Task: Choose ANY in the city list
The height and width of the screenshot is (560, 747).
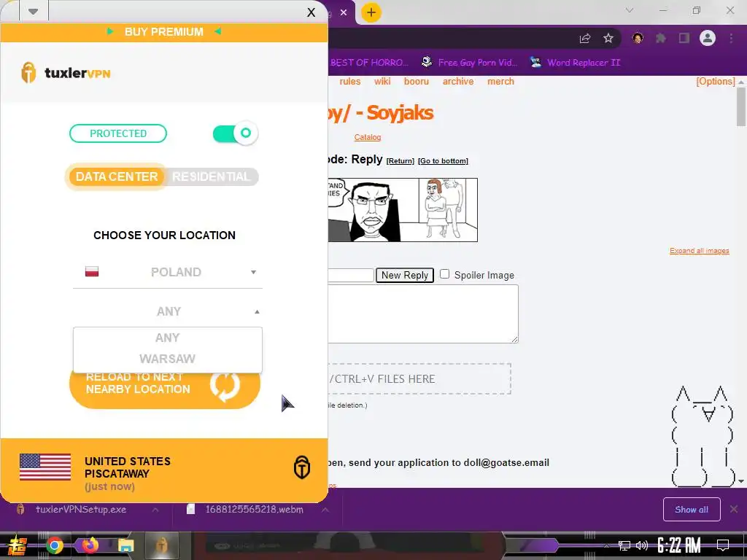Action: [167, 338]
